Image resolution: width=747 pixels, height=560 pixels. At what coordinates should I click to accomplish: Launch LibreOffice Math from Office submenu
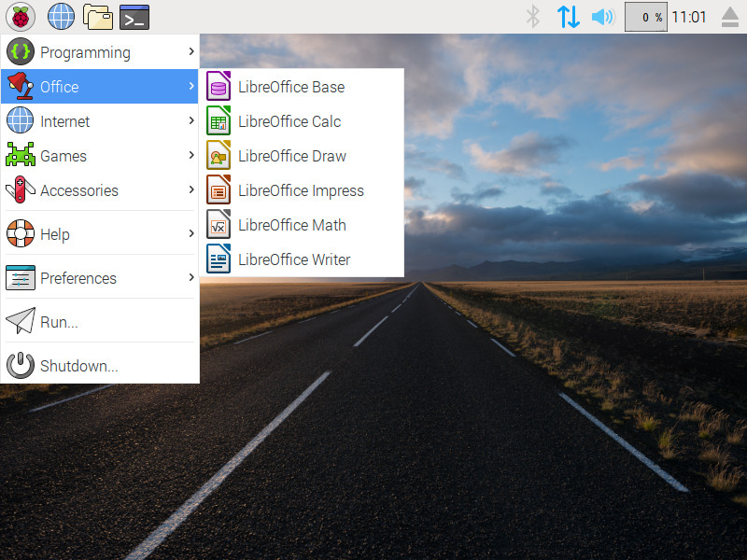click(302, 224)
